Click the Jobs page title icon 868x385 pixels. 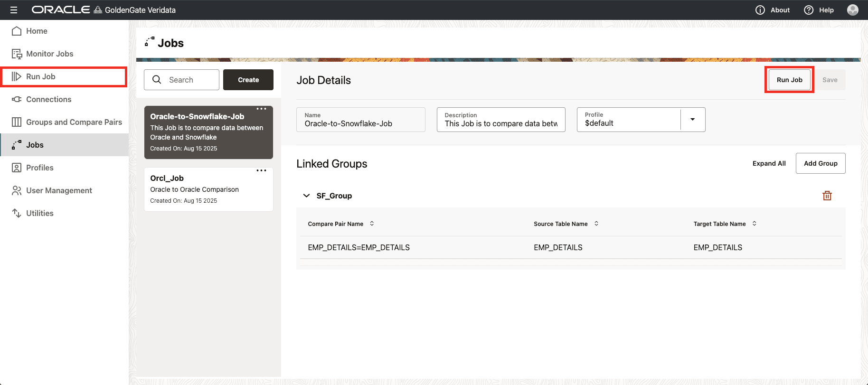coord(150,42)
